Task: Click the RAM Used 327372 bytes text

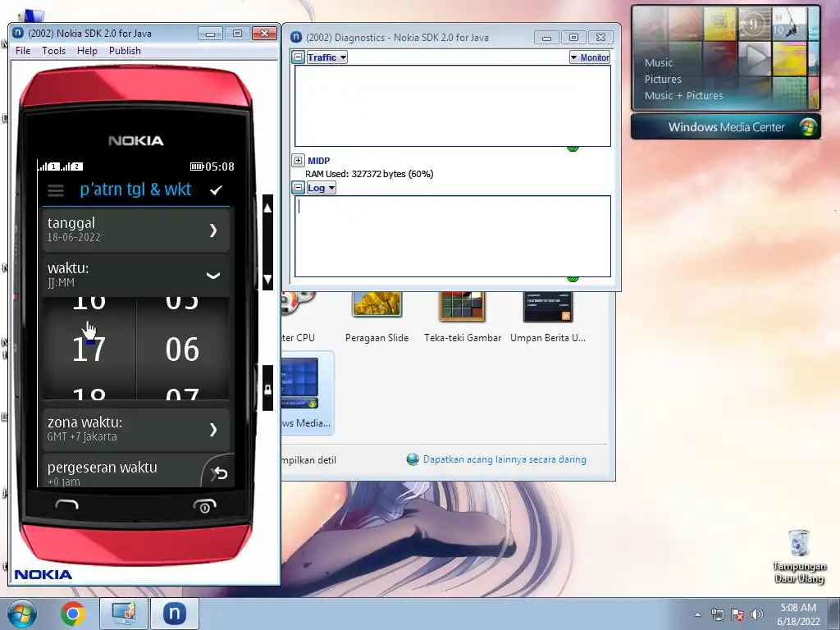Action: (x=369, y=174)
